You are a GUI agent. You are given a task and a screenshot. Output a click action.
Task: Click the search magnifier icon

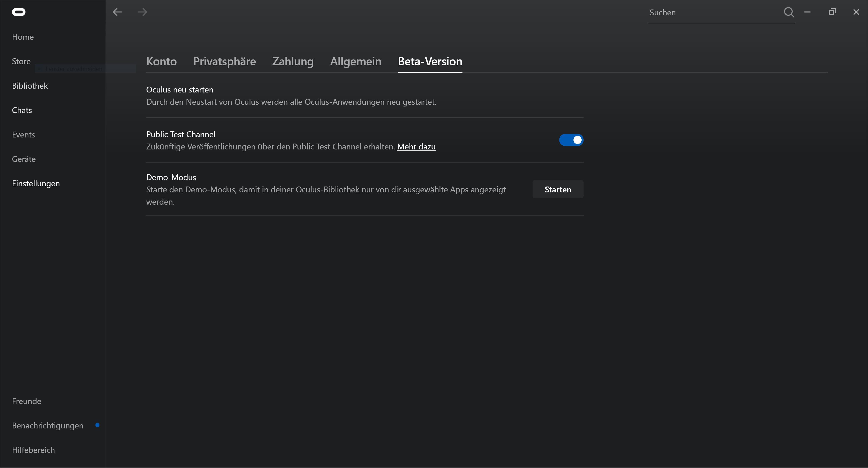(788, 12)
